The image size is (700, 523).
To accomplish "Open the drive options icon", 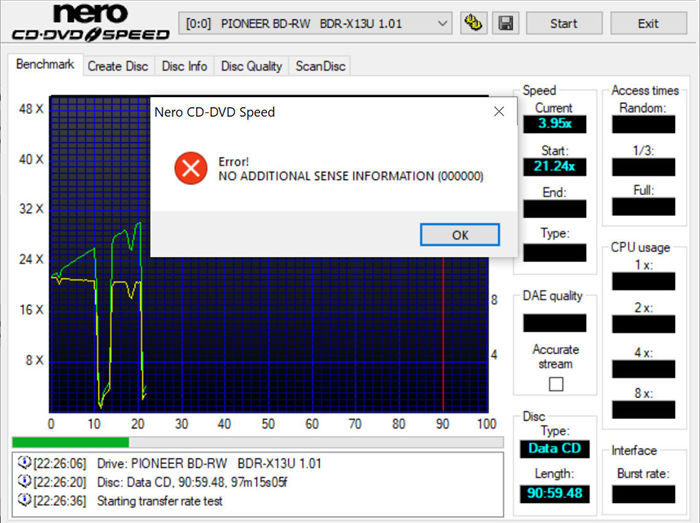I will pyautogui.click(x=474, y=23).
